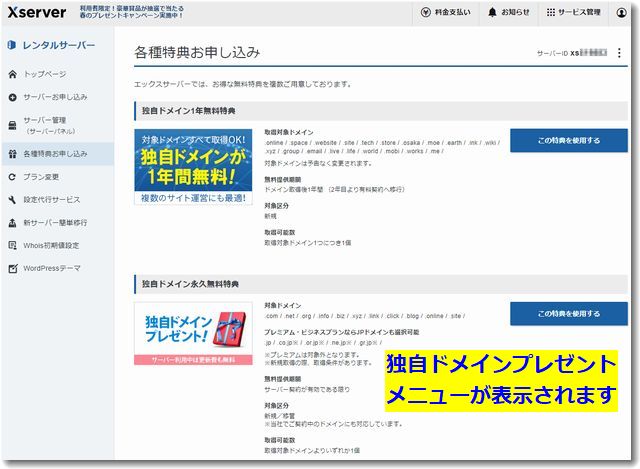Open notifications via the bell icon
Viewport: 640px width, 469px height.
click(492, 13)
